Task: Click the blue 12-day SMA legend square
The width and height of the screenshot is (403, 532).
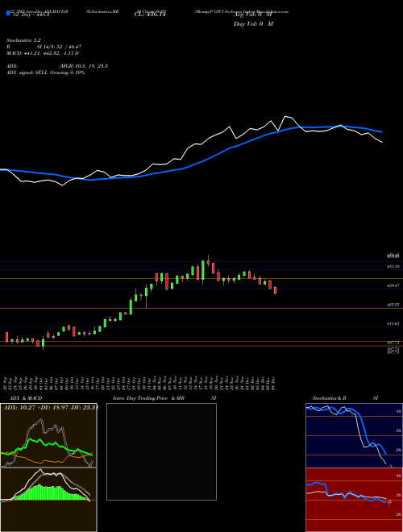Action: (x=8, y=13)
